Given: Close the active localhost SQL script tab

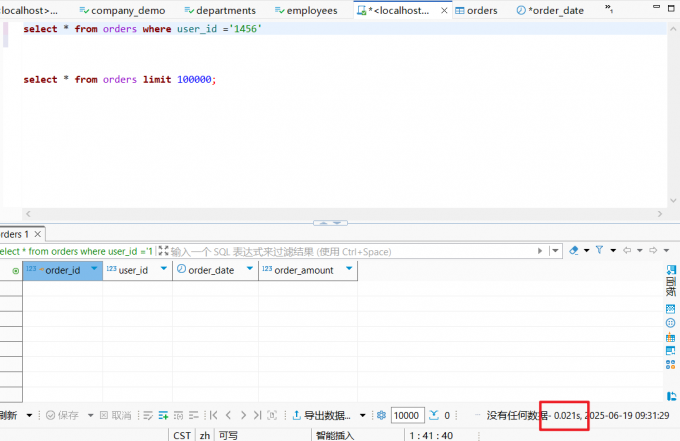Looking at the screenshot, I should (x=444, y=11).
